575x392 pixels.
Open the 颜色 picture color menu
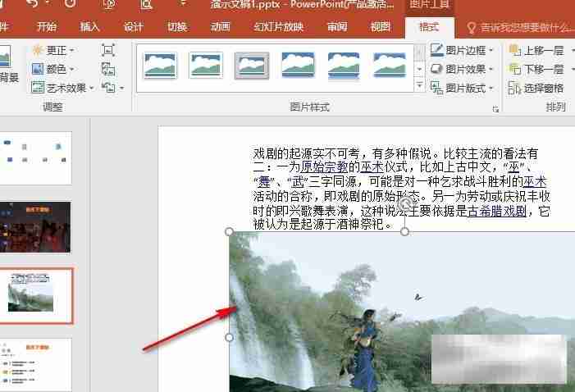point(53,69)
